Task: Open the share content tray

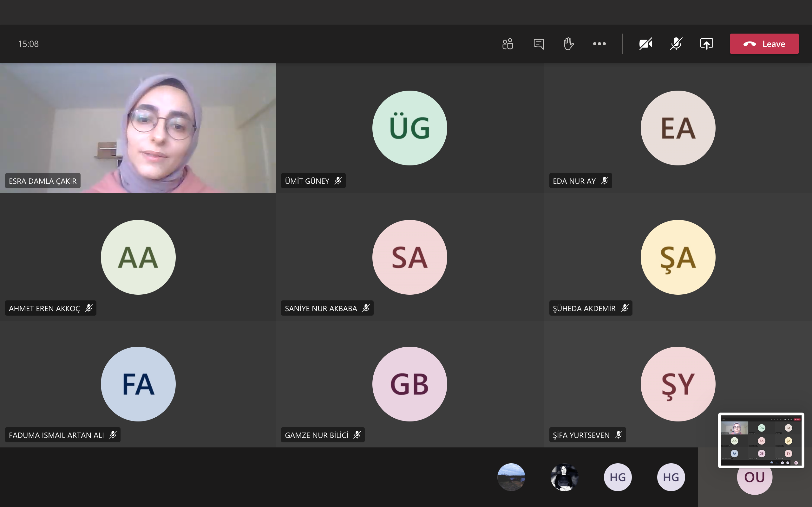Action: click(706, 44)
